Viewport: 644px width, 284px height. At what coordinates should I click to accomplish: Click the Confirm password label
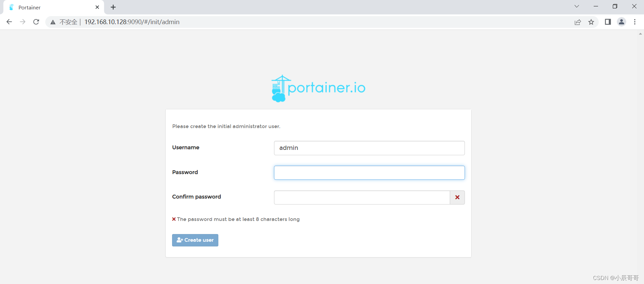coord(197,197)
